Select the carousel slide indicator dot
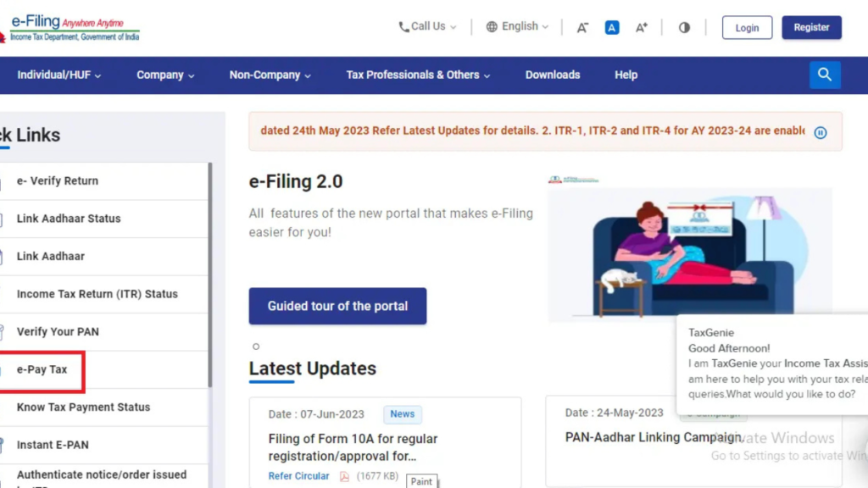Image resolution: width=868 pixels, height=488 pixels. [x=256, y=347]
